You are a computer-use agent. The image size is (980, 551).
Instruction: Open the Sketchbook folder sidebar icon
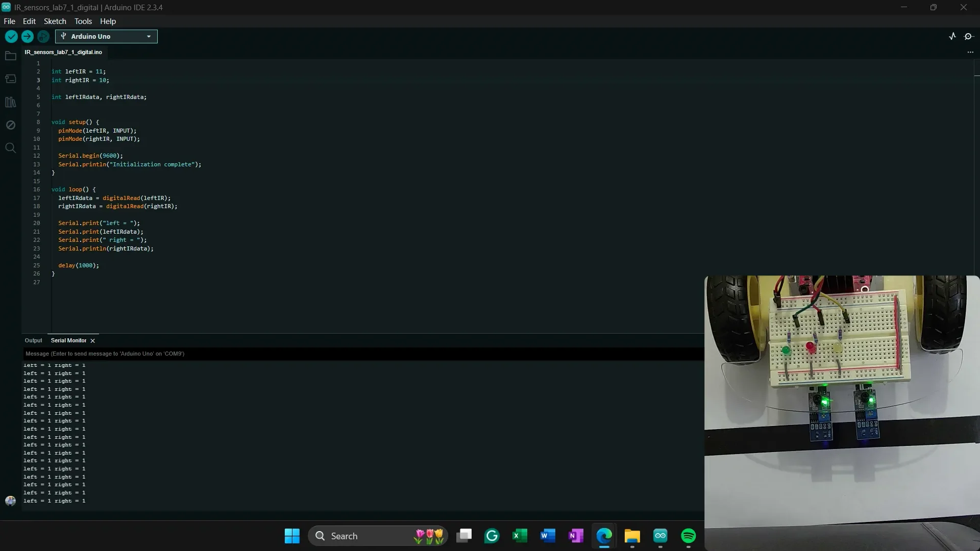pos(10,56)
